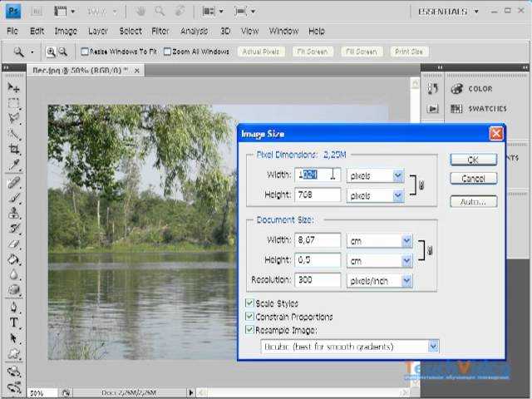This screenshot has height=399, width=532.
Task: Pick the Paint Bucket tool
Action: 14,259
